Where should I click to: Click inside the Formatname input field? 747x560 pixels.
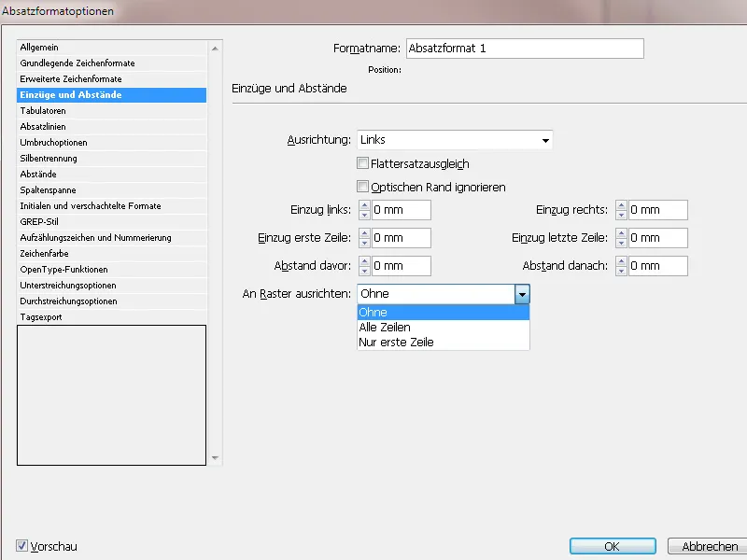coord(523,48)
